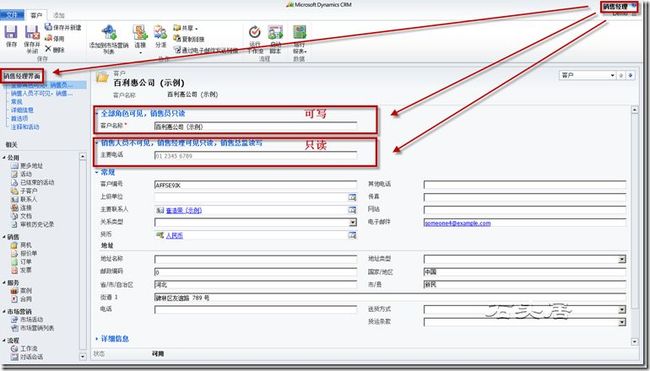Click Add to Marketing List icon
650x371 pixels.
pos(109,32)
